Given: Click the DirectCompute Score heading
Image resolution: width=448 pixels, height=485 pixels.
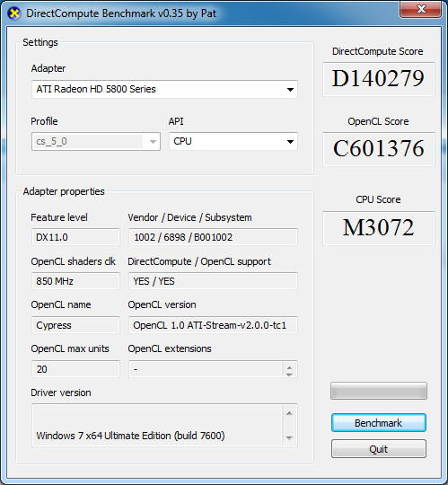Looking at the screenshot, I should tap(377, 51).
